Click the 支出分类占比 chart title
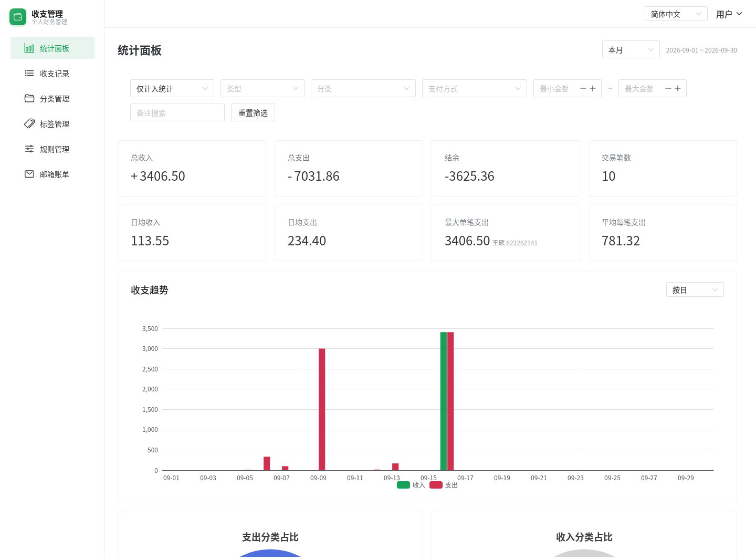This screenshot has height=559, width=756. click(x=270, y=537)
